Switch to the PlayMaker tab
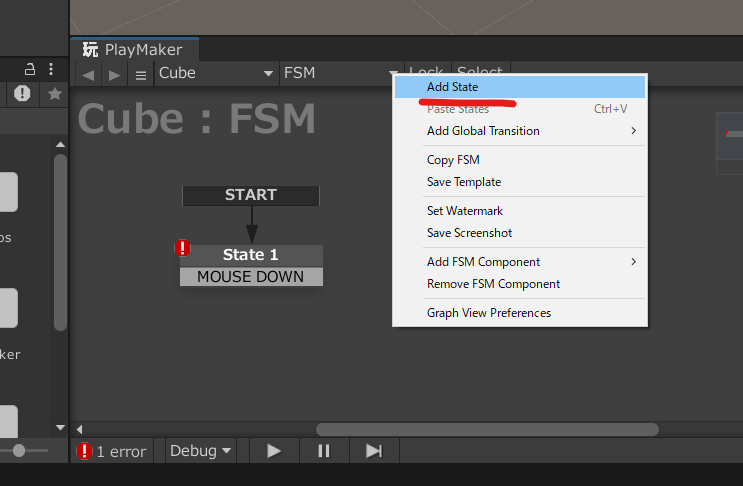 coord(135,50)
